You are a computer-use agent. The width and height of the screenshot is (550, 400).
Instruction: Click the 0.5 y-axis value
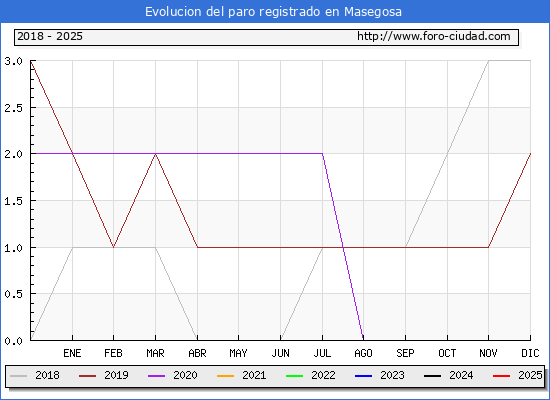tap(13, 294)
